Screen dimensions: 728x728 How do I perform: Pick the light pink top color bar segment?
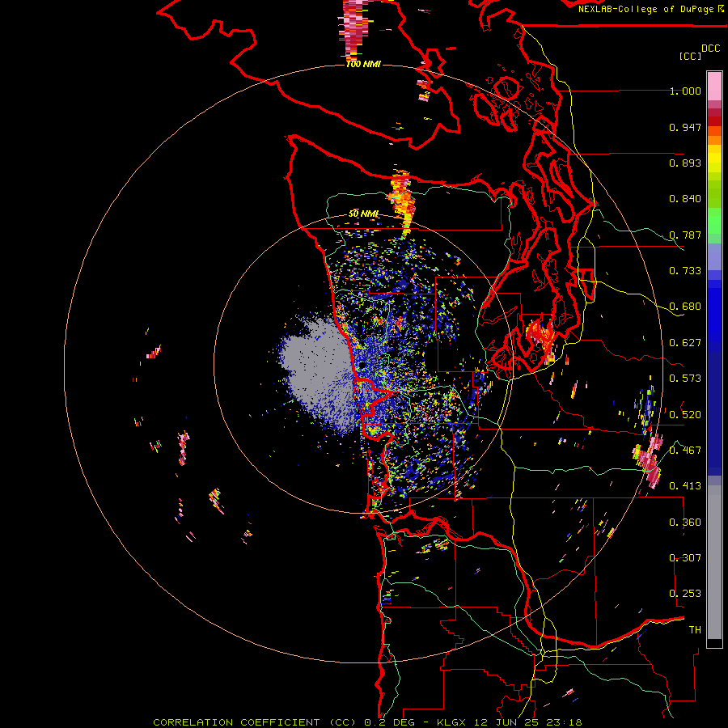tap(714, 87)
